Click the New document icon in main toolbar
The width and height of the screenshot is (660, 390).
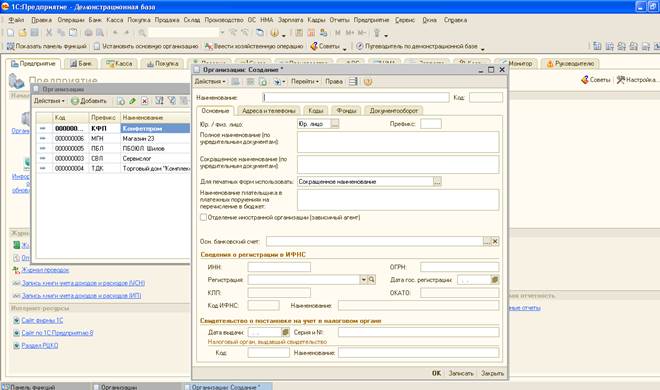click(x=11, y=33)
